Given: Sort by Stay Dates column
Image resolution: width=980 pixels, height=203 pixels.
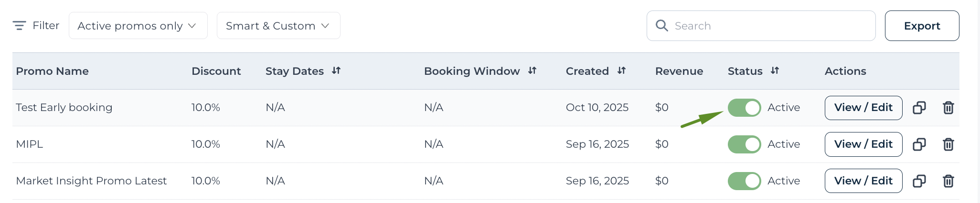Looking at the screenshot, I should pos(336,71).
